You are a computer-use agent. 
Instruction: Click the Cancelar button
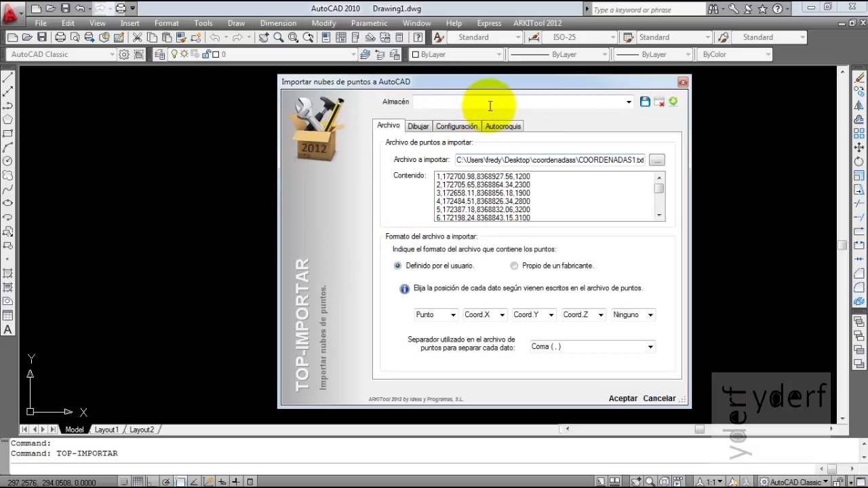coord(659,399)
